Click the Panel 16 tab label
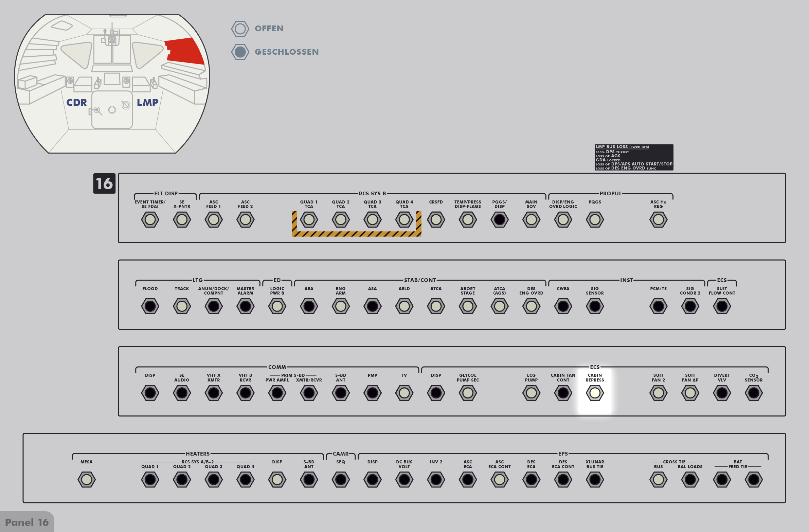The height and width of the screenshot is (532, 809). pyautogui.click(x=27, y=522)
